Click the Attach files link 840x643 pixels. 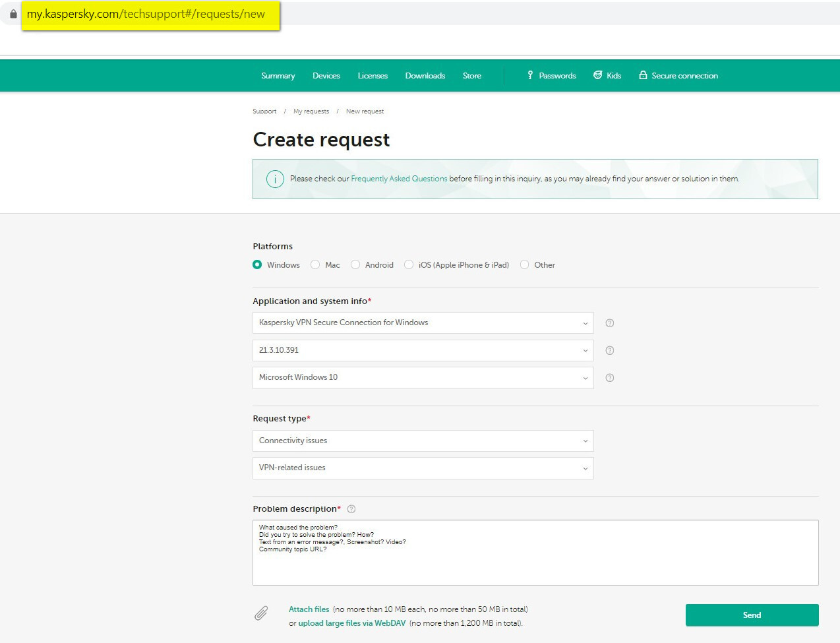[309, 609]
